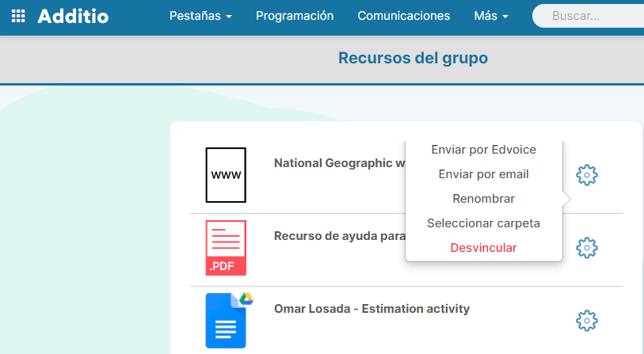Open the apps grid icon
This screenshot has width=644, height=354.
18,16
